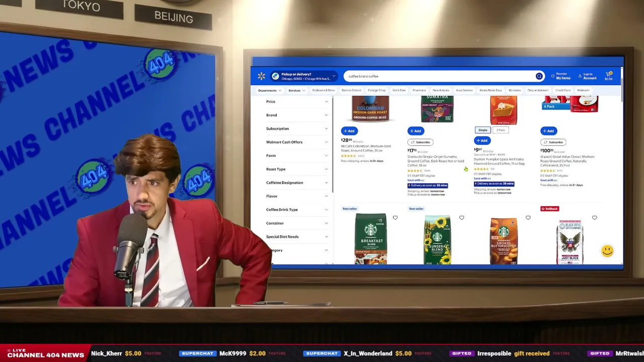Expand the Form filter
644x362 pixels.
click(297, 156)
